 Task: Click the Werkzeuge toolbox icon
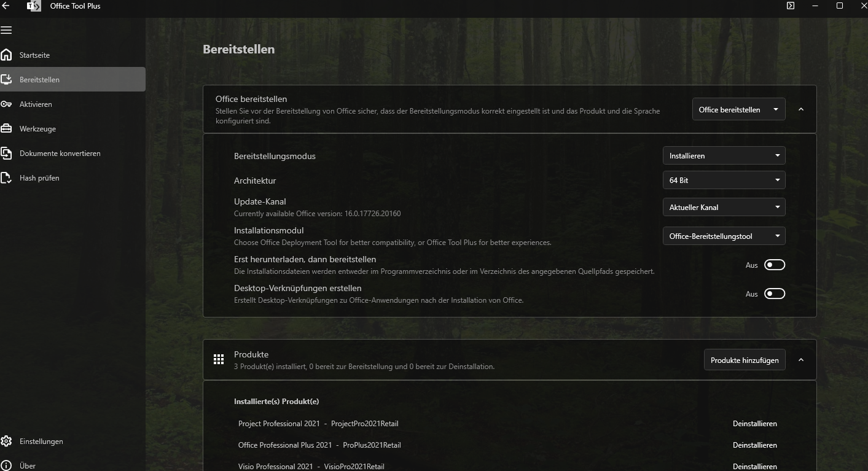(x=6, y=129)
